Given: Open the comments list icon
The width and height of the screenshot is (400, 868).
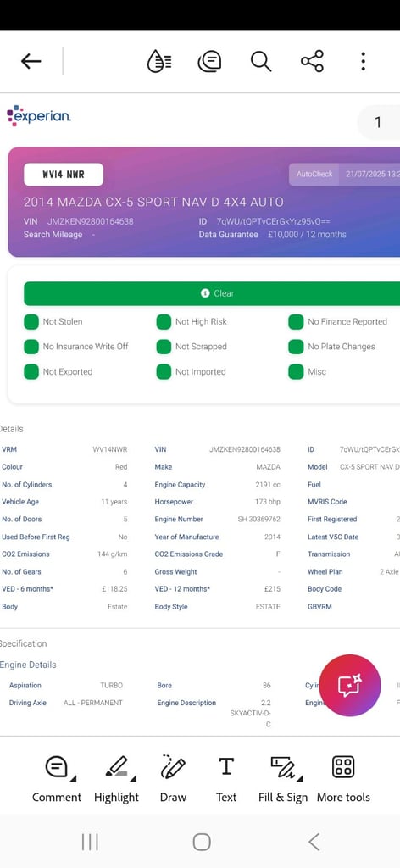Looking at the screenshot, I should [x=209, y=61].
